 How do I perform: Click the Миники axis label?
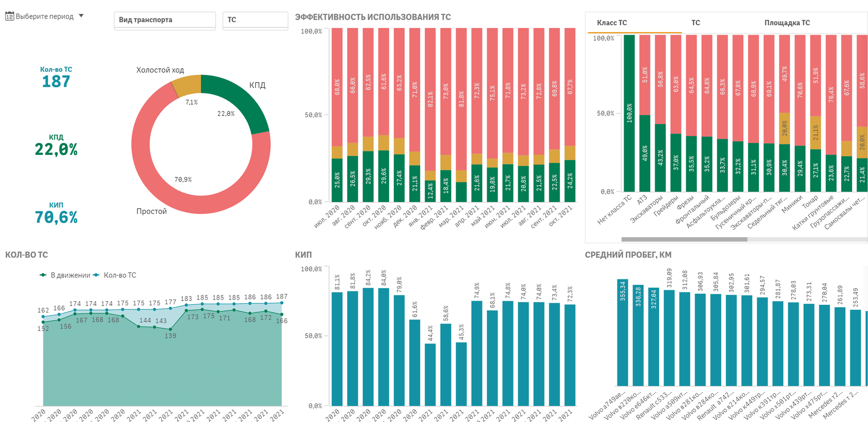point(792,204)
